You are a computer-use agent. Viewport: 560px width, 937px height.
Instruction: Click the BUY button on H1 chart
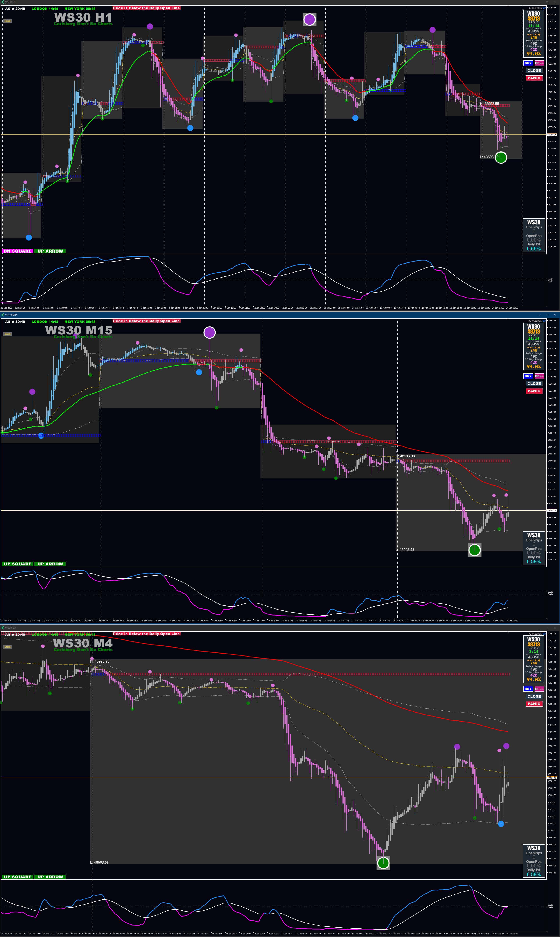click(x=528, y=63)
